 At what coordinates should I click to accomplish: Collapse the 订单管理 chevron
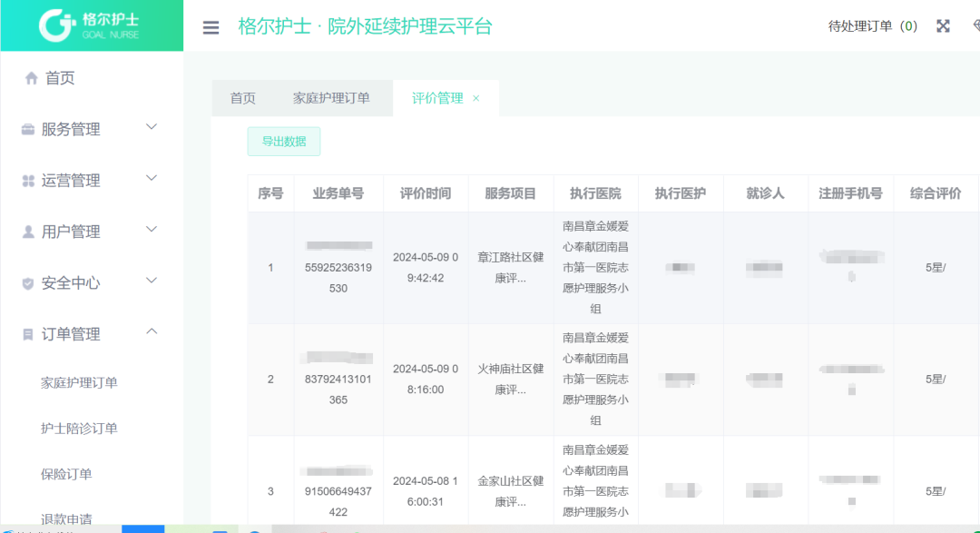pos(152,332)
